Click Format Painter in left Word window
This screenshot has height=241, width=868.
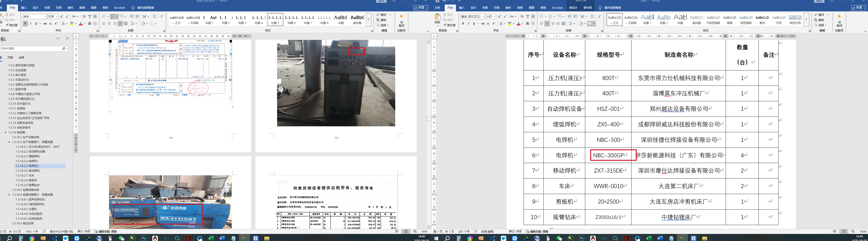11,25
